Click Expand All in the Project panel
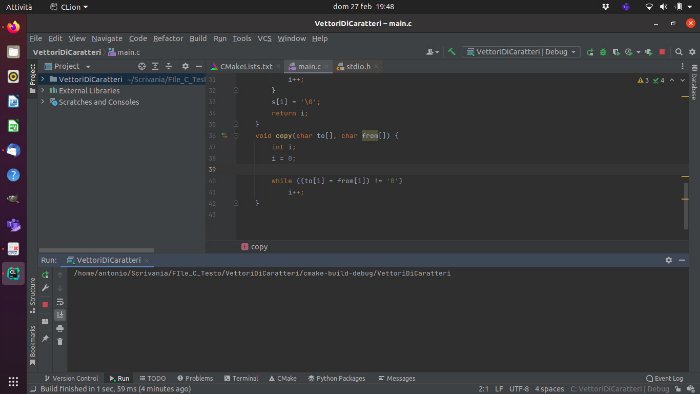The image size is (700, 394). [x=155, y=66]
